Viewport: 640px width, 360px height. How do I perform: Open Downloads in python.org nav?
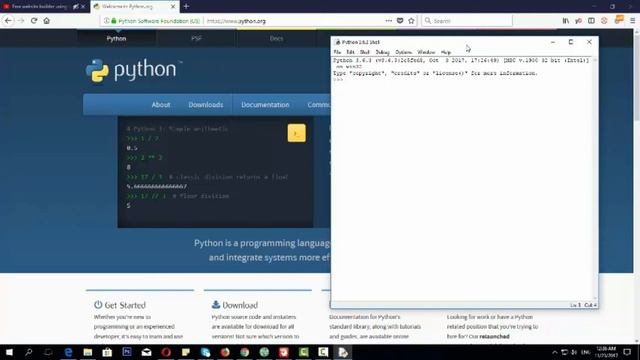click(206, 104)
